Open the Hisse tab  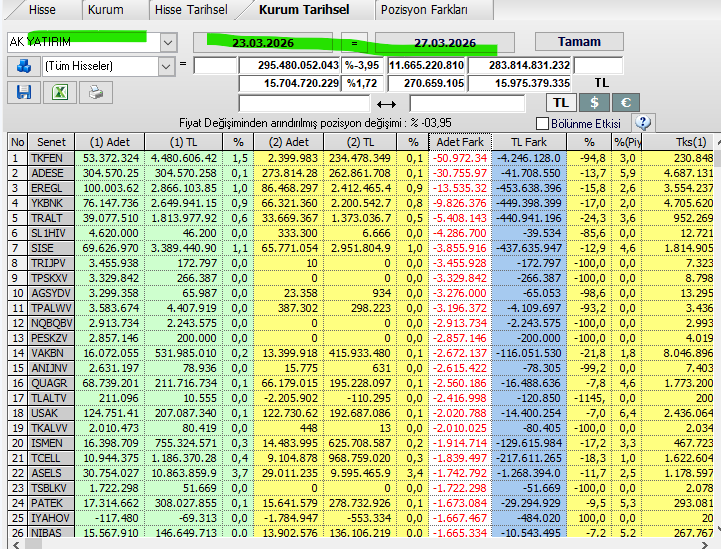tap(42, 10)
